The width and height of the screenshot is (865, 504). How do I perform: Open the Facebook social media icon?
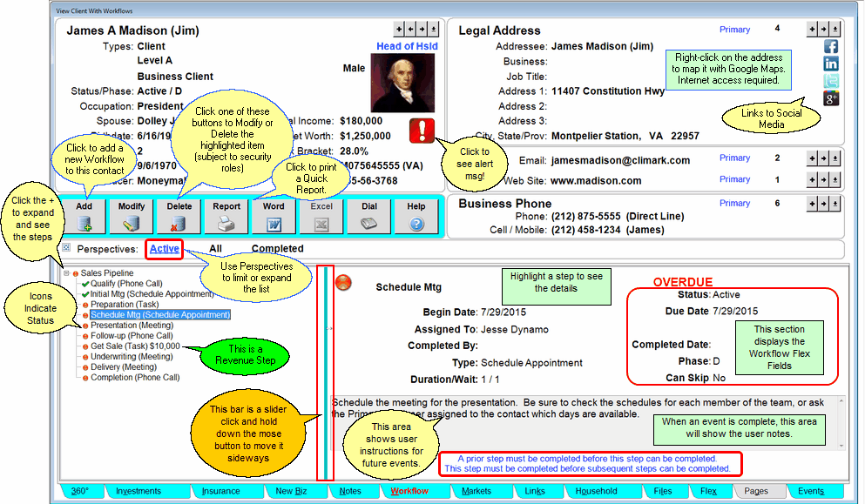pos(830,45)
